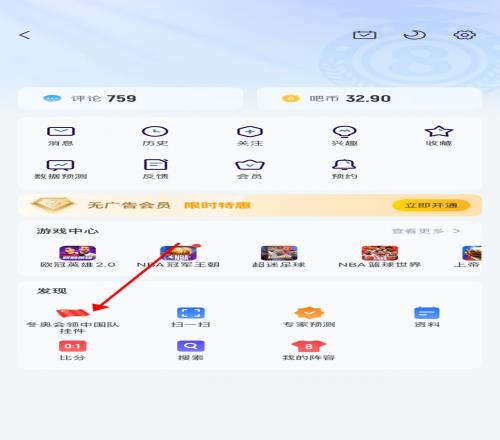Open settings via the gear icon
The width and height of the screenshot is (500, 440).
pyautogui.click(x=464, y=35)
